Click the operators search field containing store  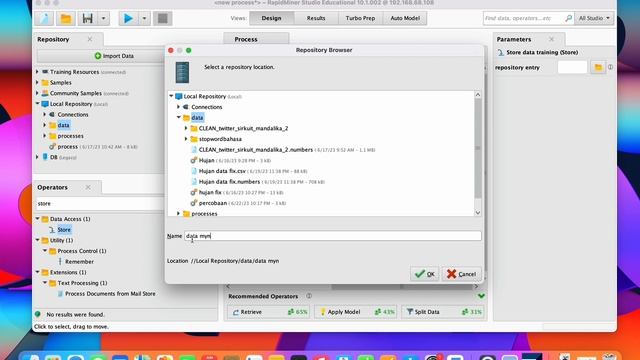[100, 203]
